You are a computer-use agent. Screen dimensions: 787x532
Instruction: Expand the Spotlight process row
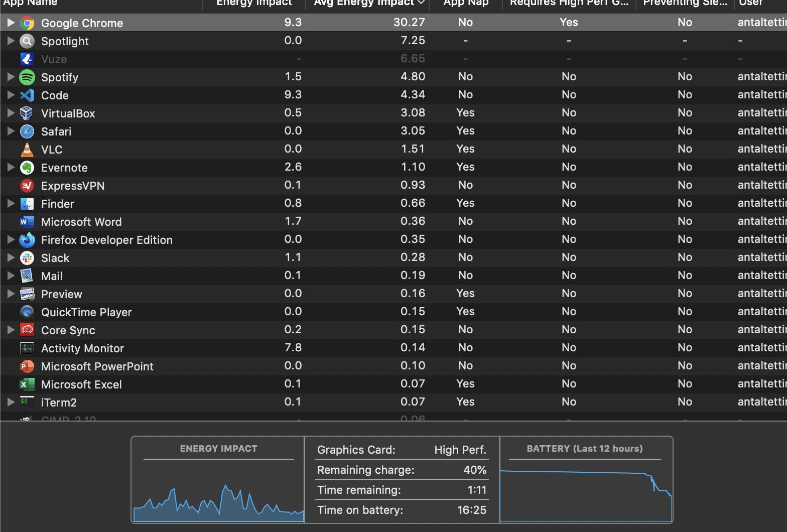(x=11, y=41)
